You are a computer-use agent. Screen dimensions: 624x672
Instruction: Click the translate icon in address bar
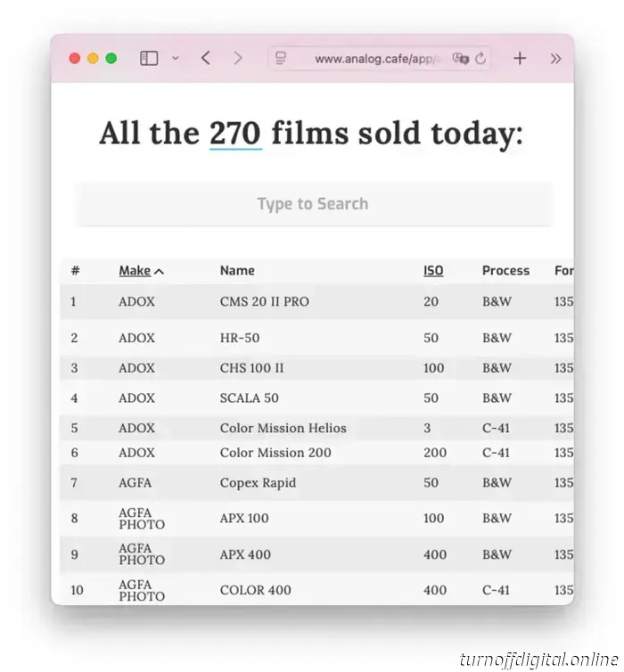[x=461, y=58]
